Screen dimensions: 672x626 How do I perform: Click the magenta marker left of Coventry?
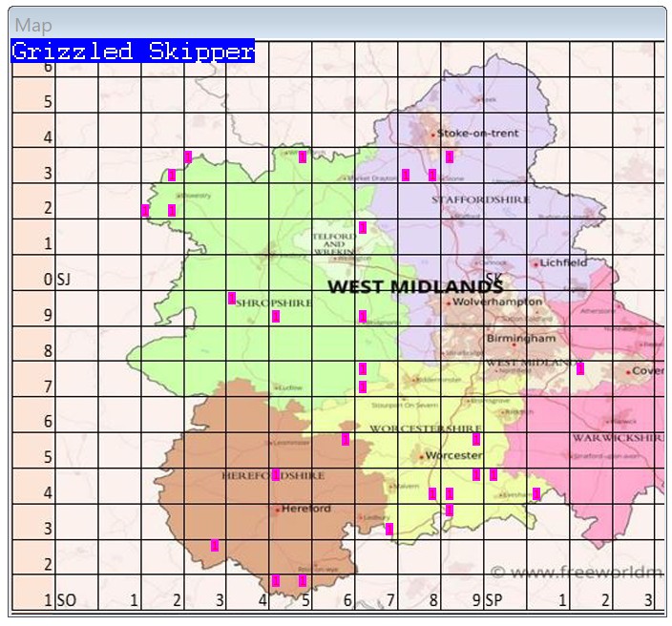point(580,368)
